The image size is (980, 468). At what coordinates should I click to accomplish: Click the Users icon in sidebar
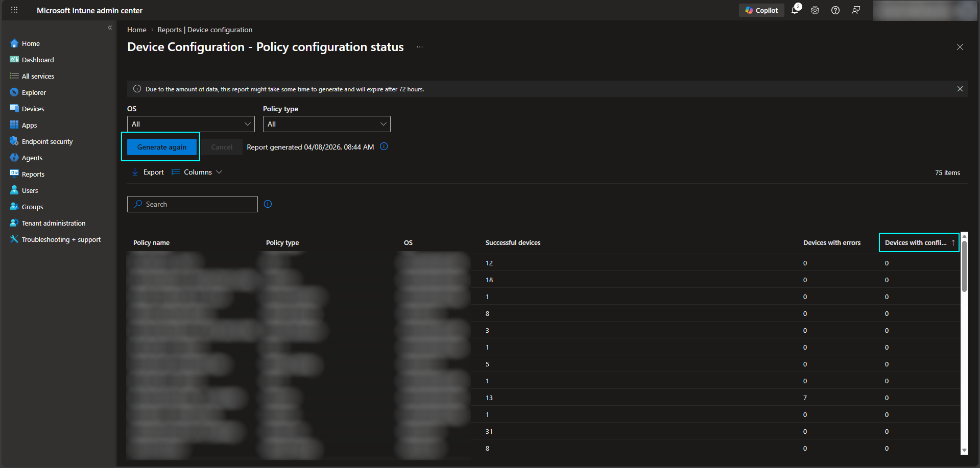pos(14,190)
